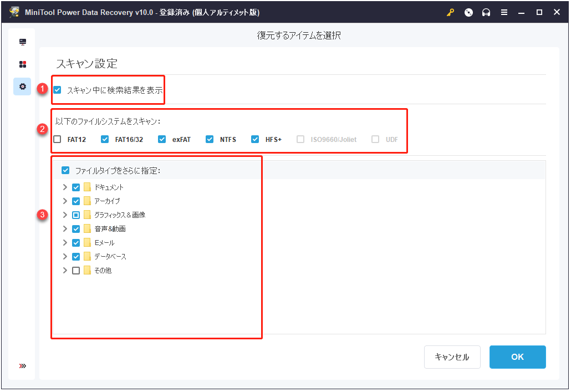The height and width of the screenshot is (392, 571).
Task: Click the アーカイブ folder icon
Action: click(87, 201)
